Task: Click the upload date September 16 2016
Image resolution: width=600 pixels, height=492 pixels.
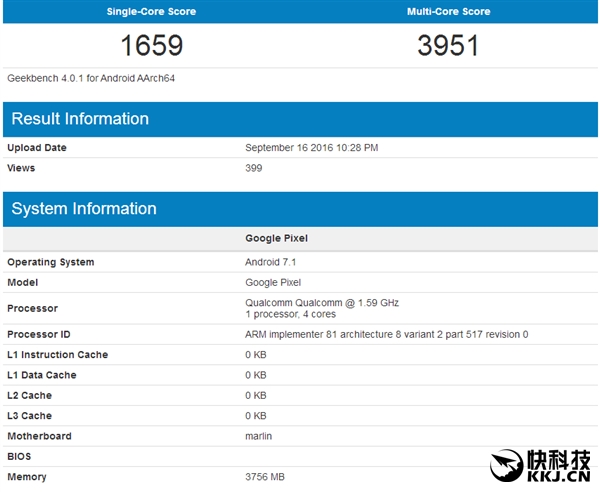Action: [311, 148]
